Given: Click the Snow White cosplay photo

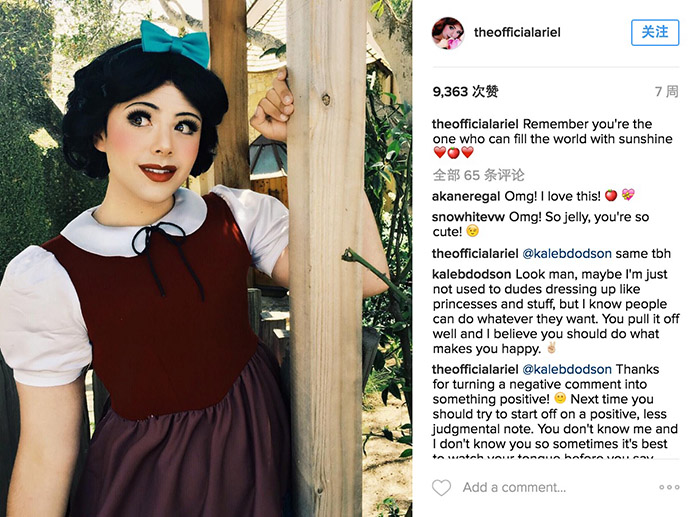Looking at the screenshot, I should pyautogui.click(x=206, y=258).
